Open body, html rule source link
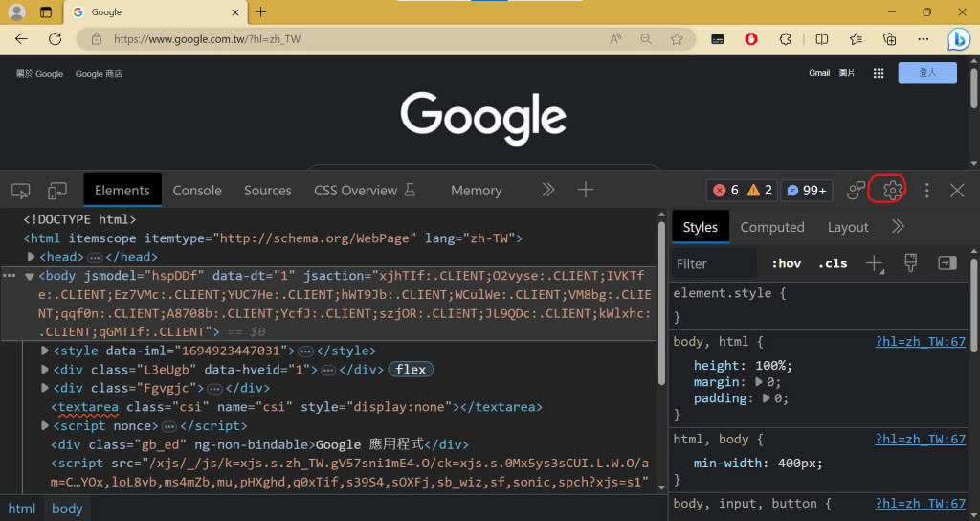This screenshot has height=521, width=980. click(920, 342)
